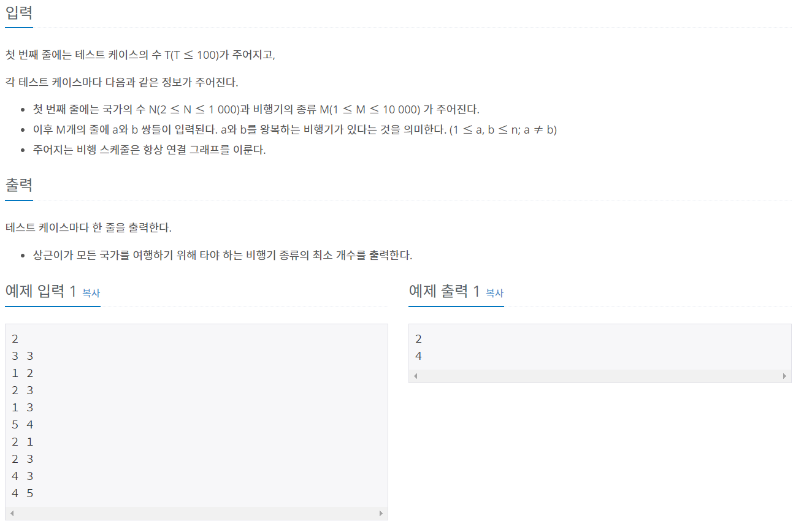Screen dimensions: 812x529
Task: Select the 출력 section heading
Action: [19, 185]
